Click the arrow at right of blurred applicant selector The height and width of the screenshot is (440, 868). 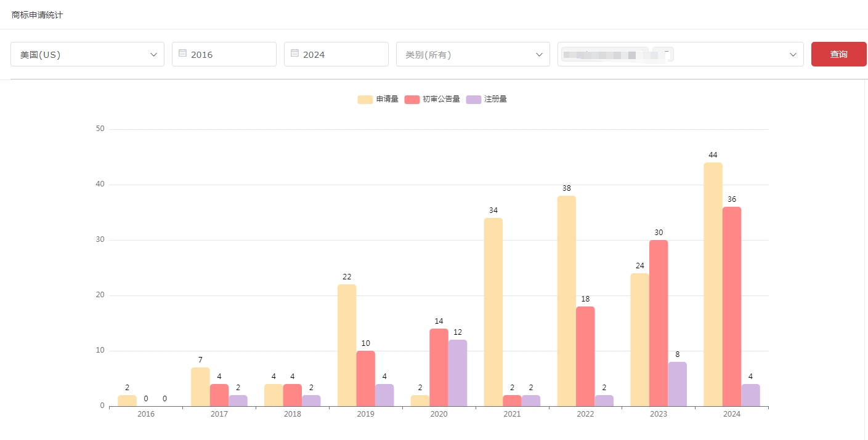(x=793, y=55)
